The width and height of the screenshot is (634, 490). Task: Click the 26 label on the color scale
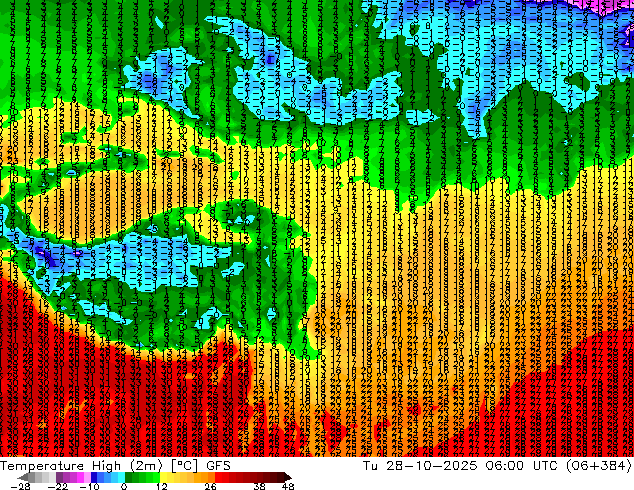210,486
